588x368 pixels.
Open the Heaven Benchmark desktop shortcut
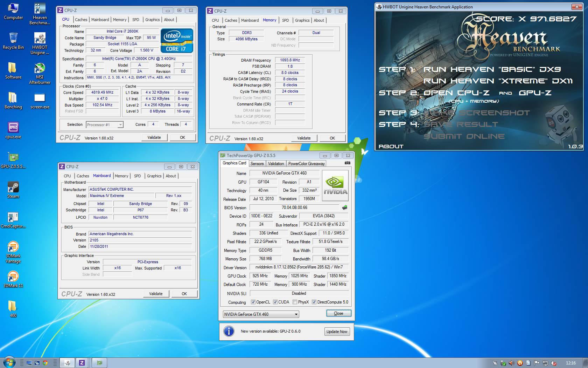pos(40,14)
